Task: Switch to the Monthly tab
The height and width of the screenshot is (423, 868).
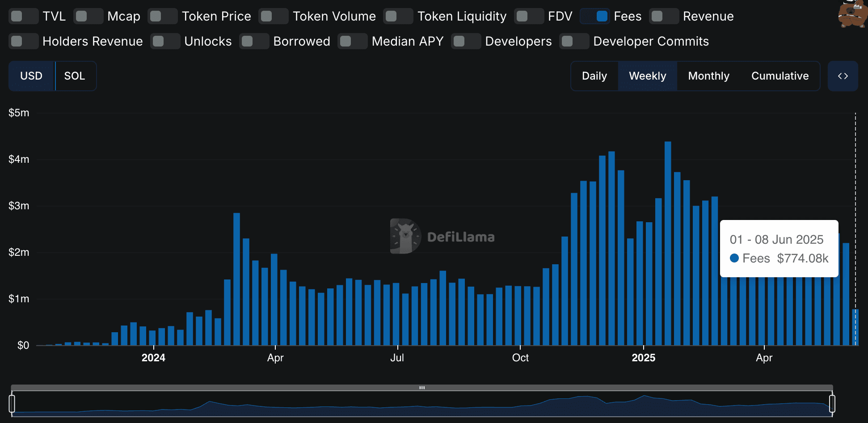Action: (x=708, y=76)
